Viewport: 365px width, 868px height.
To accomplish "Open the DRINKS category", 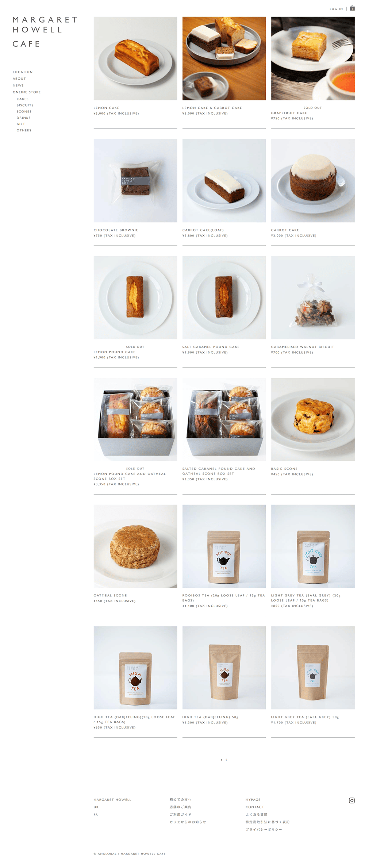I will [24, 118].
